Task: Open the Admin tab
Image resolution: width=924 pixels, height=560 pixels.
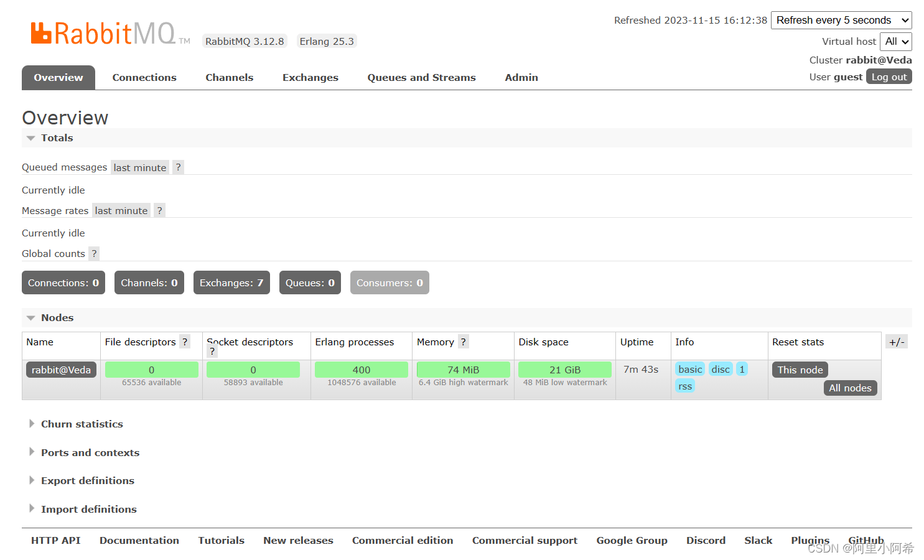Action: [521, 77]
